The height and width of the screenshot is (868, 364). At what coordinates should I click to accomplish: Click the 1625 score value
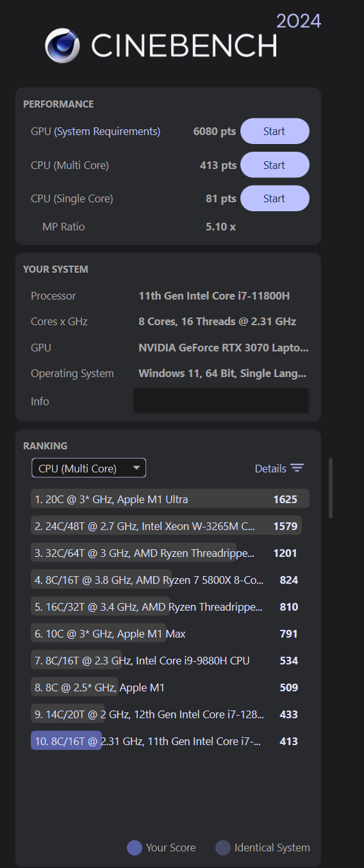pyautogui.click(x=285, y=499)
